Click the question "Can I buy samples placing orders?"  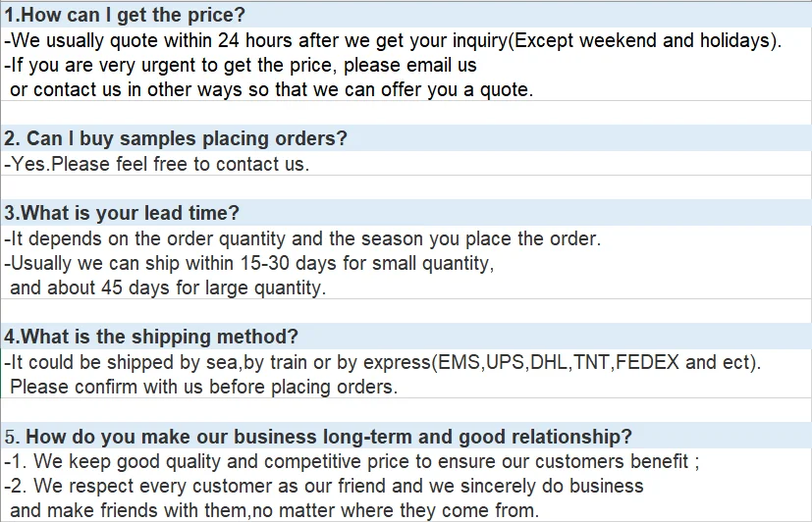(177, 139)
